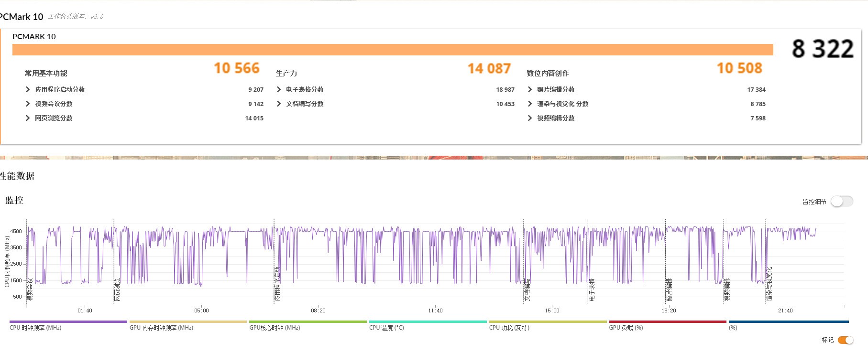
Task: Click the value 8 785
Action: (x=758, y=104)
